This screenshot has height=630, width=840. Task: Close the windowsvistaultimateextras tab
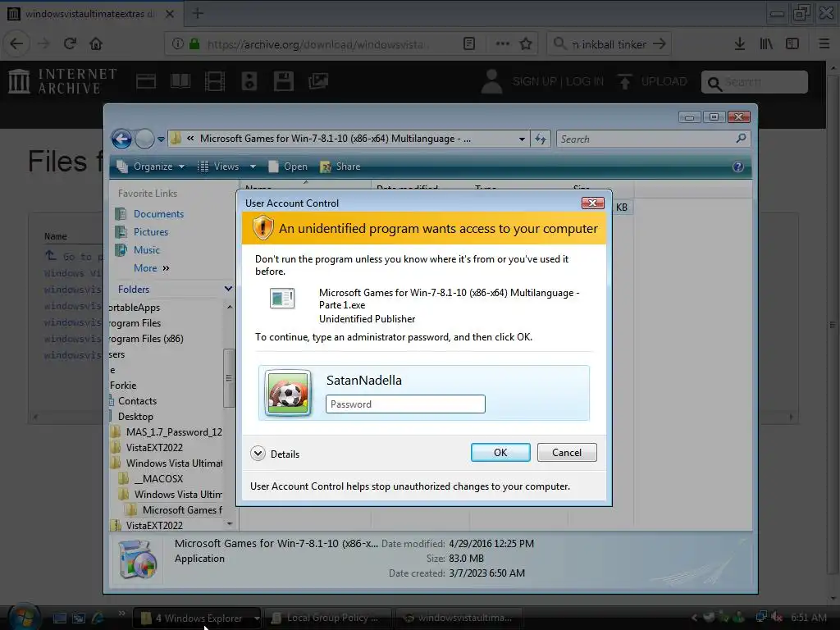[170, 14]
